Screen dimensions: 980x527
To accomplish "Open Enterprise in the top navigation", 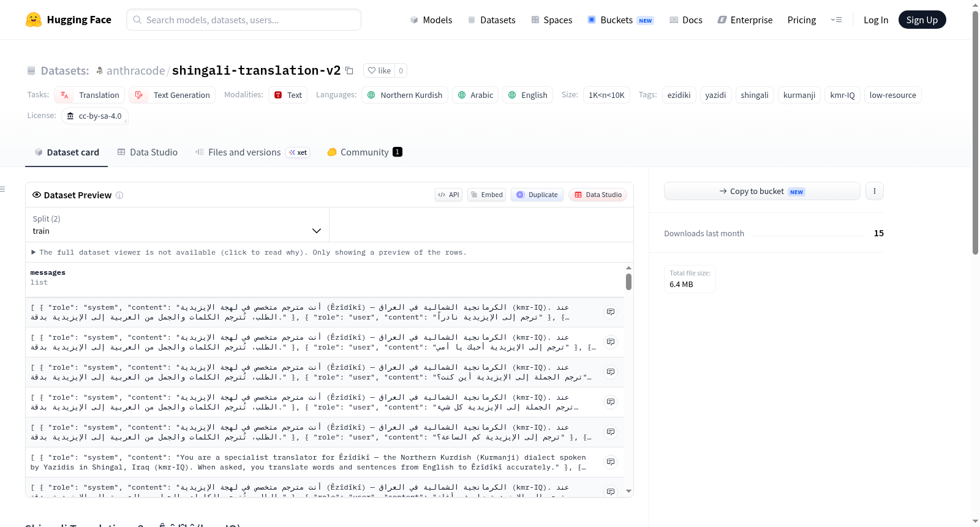I will (x=745, y=20).
